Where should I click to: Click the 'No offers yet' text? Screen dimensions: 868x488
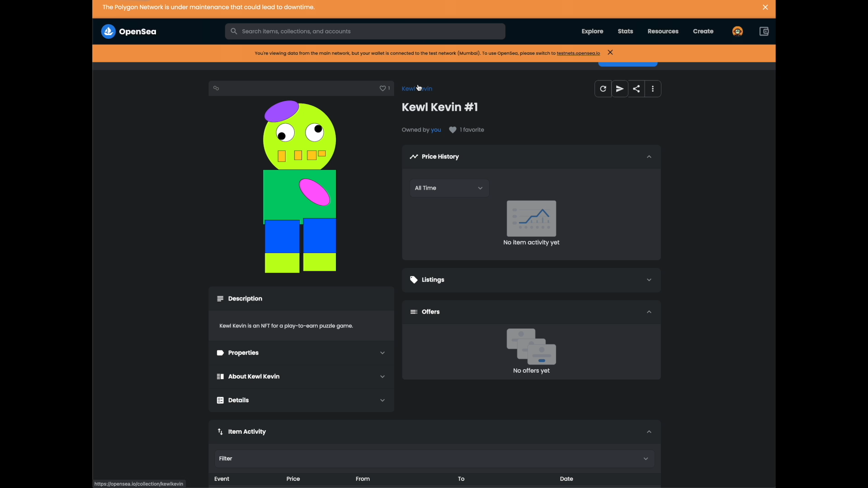pyautogui.click(x=531, y=371)
